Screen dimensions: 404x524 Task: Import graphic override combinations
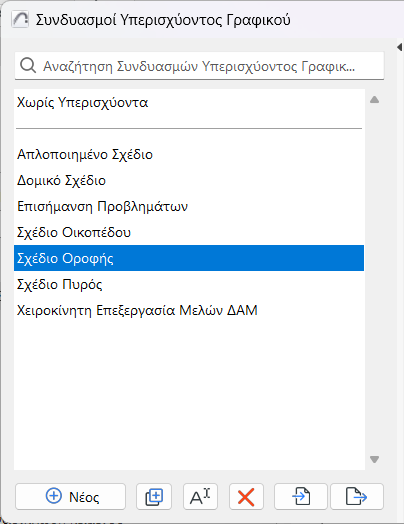pyautogui.click(x=301, y=496)
